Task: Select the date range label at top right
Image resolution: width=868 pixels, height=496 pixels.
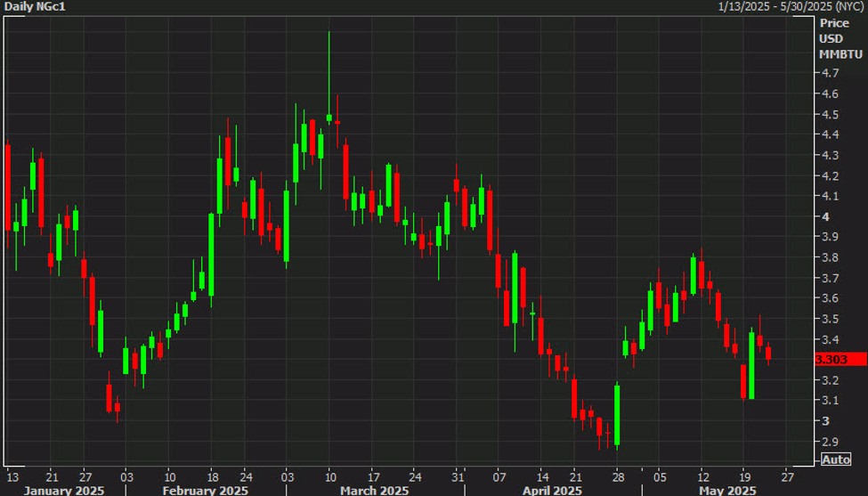Action: (x=791, y=6)
